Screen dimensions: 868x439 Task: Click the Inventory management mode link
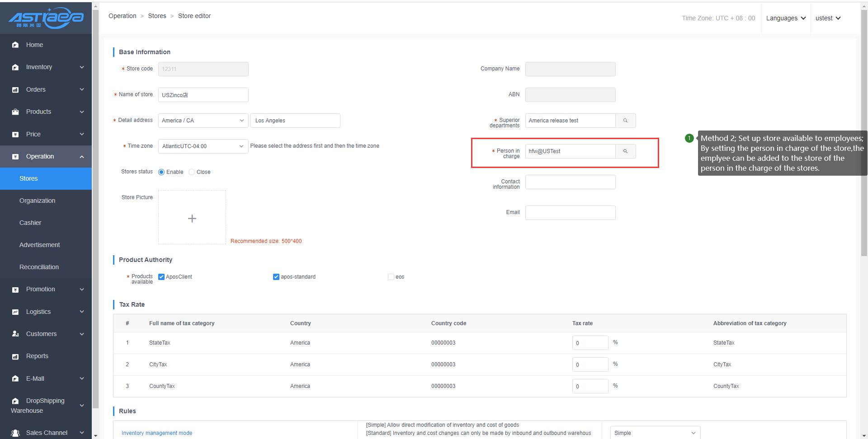pyautogui.click(x=157, y=433)
